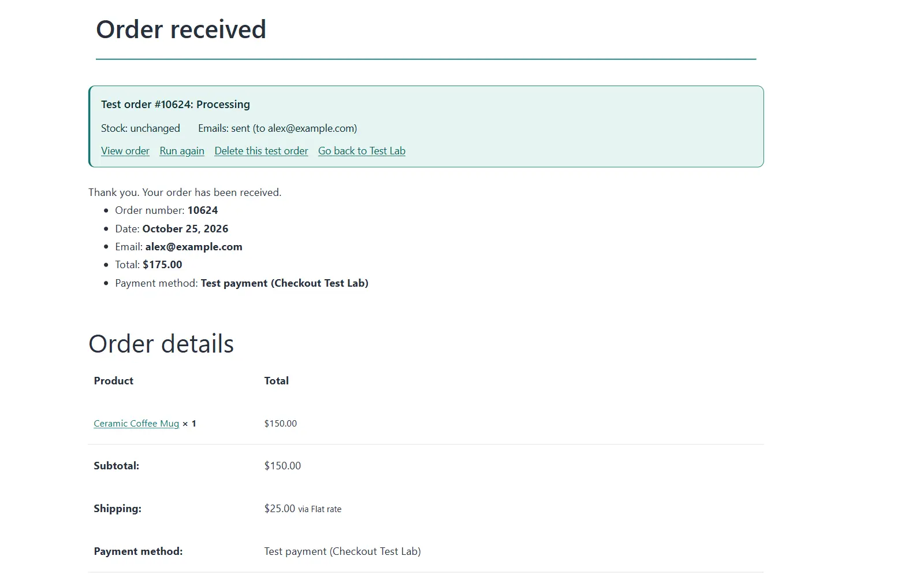Click Test payment (Checkout Test Lab) table value
The height and width of the screenshot is (578, 924).
pos(342,551)
